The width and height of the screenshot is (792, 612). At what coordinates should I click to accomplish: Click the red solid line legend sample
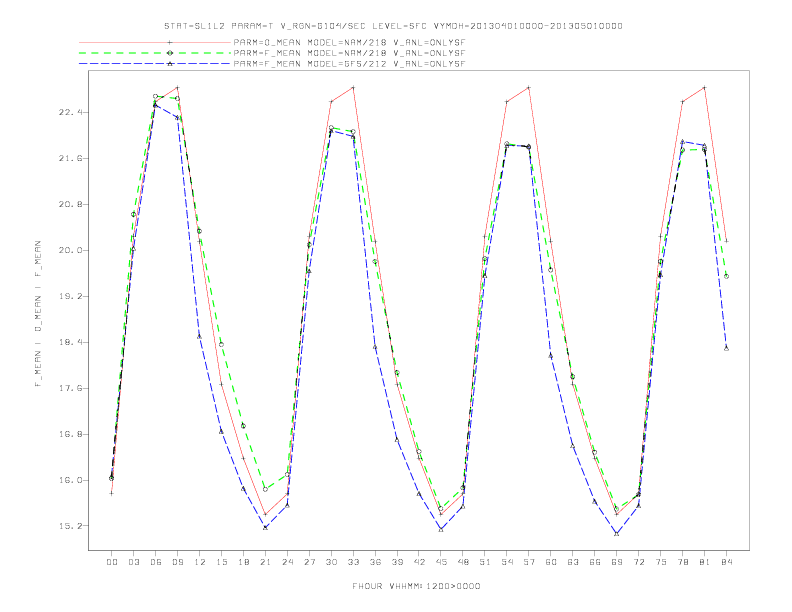tap(155, 42)
